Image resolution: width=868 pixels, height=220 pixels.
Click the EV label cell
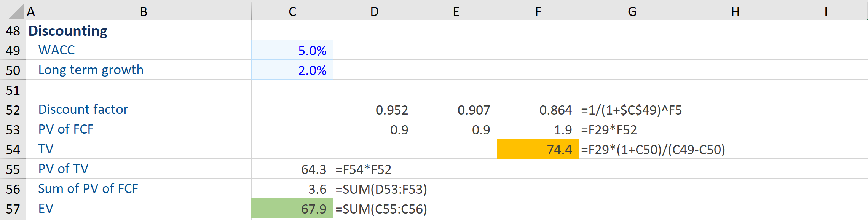coord(144,208)
